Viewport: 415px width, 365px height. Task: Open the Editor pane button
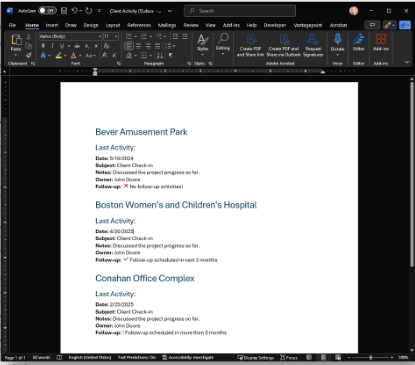pyautogui.click(x=359, y=43)
